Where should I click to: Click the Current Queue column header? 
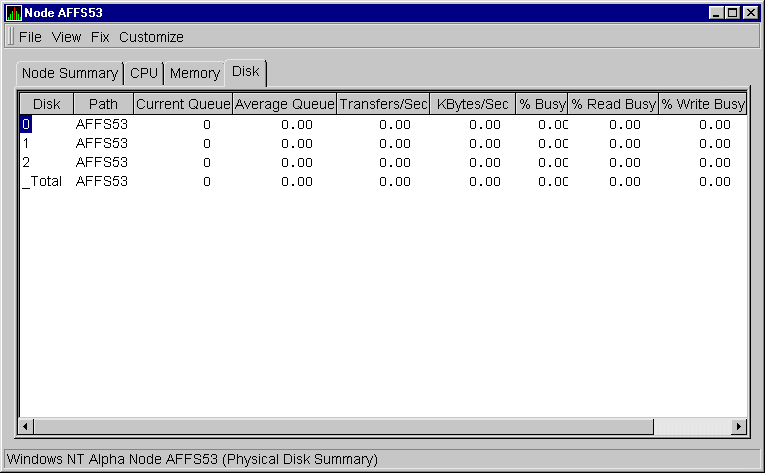pos(183,104)
